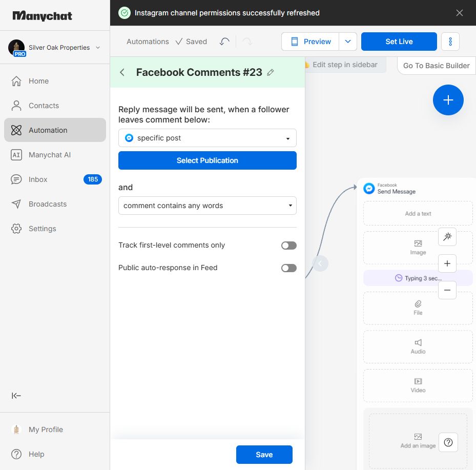The width and height of the screenshot is (476, 470).
Task: Open comment contains any words dropdown
Action: pyautogui.click(x=208, y=206)
